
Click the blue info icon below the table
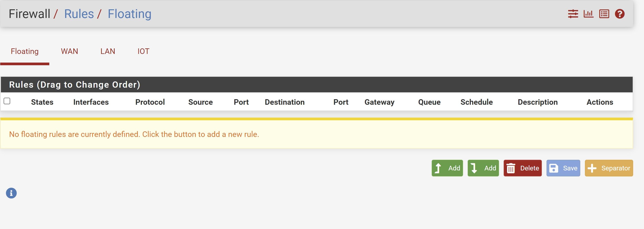[11, 193]
